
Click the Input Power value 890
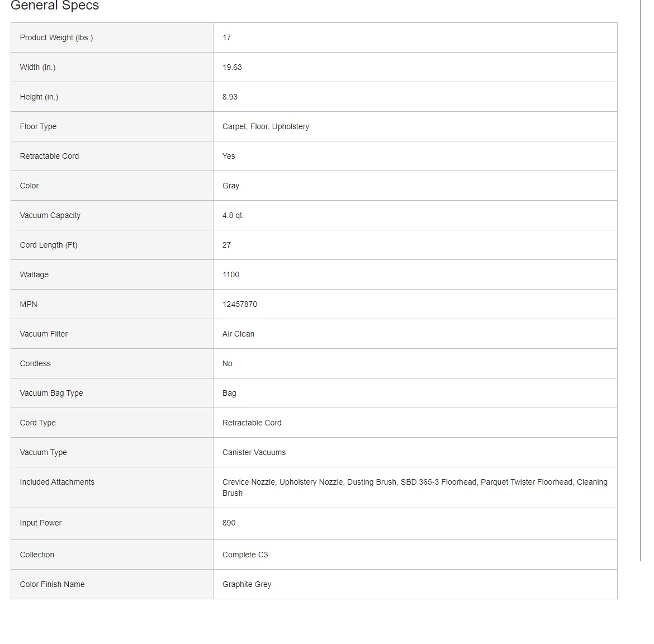(229, 523)
